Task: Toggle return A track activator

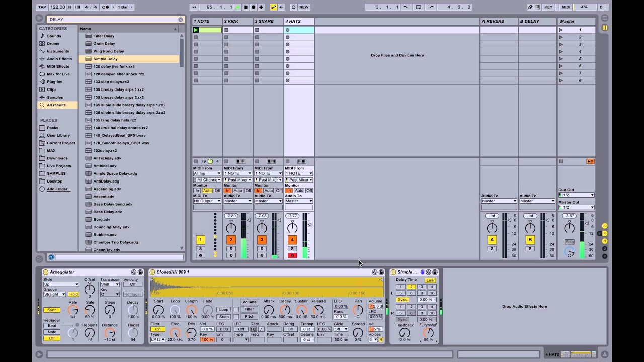Action: click(x=492, y=240)
